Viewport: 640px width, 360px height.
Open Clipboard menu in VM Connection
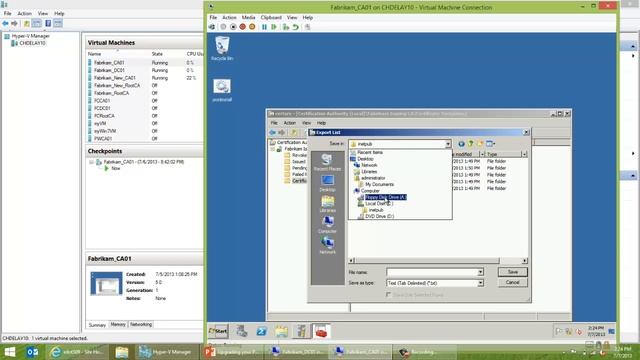point(271,18)
